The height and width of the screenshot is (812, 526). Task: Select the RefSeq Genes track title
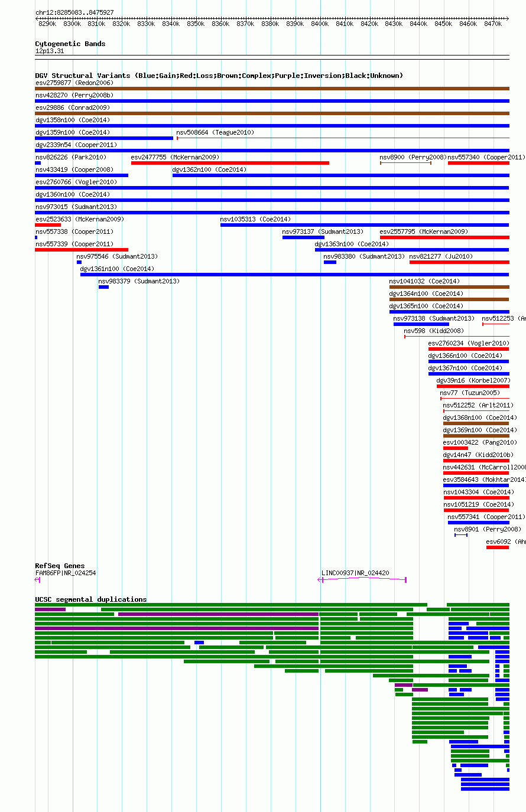60,566
